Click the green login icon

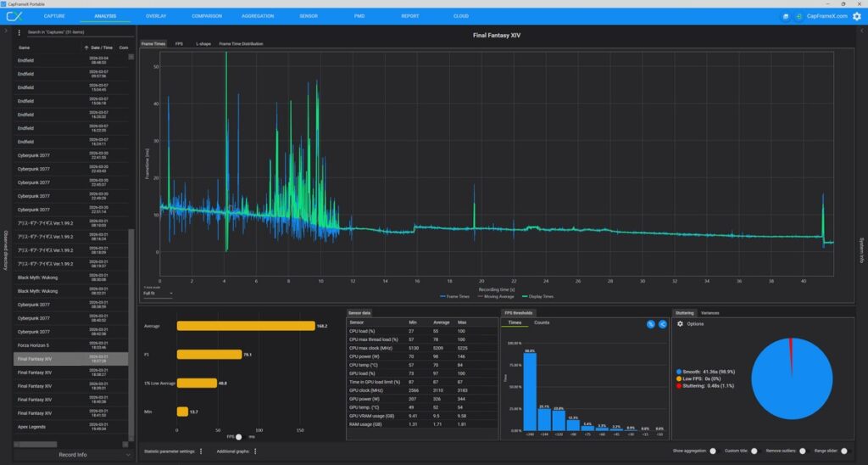click(798, 16)
